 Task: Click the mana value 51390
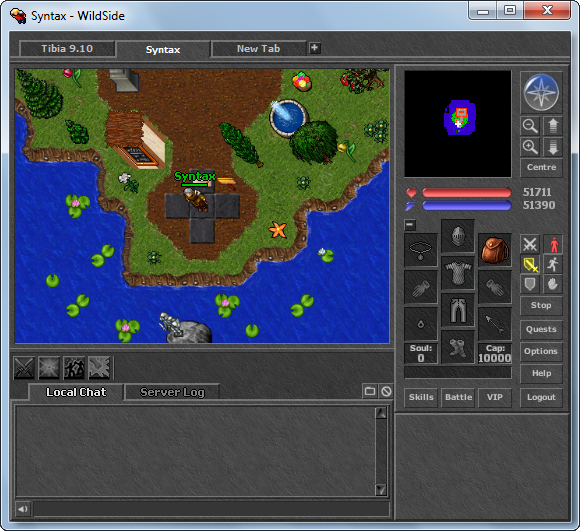point(539,205)
